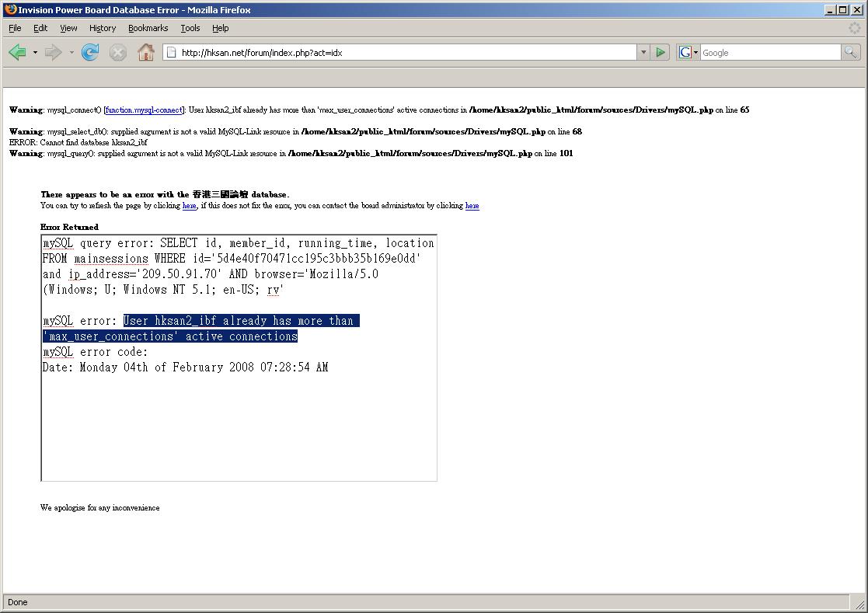This screenshot has width=868, height=613.
Task: Click 'here' link to contact board administrator
Action: tap(472, 205)
